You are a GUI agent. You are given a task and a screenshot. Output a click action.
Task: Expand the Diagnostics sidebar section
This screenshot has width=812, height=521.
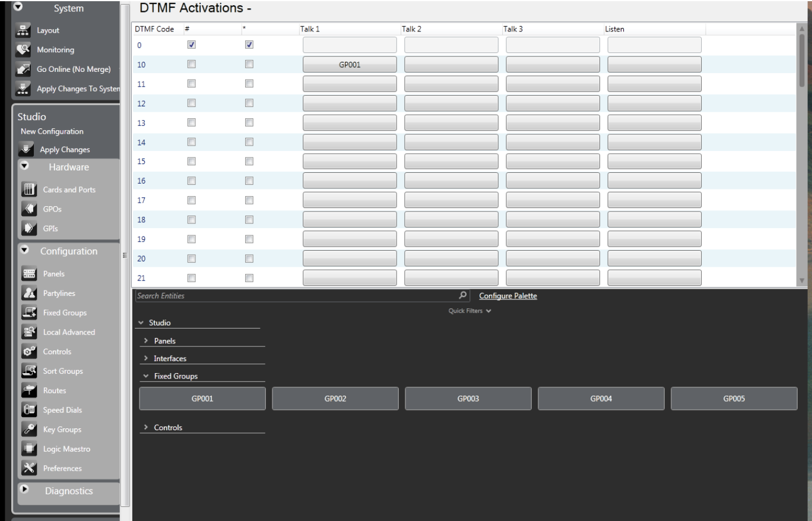click(26, 491)
